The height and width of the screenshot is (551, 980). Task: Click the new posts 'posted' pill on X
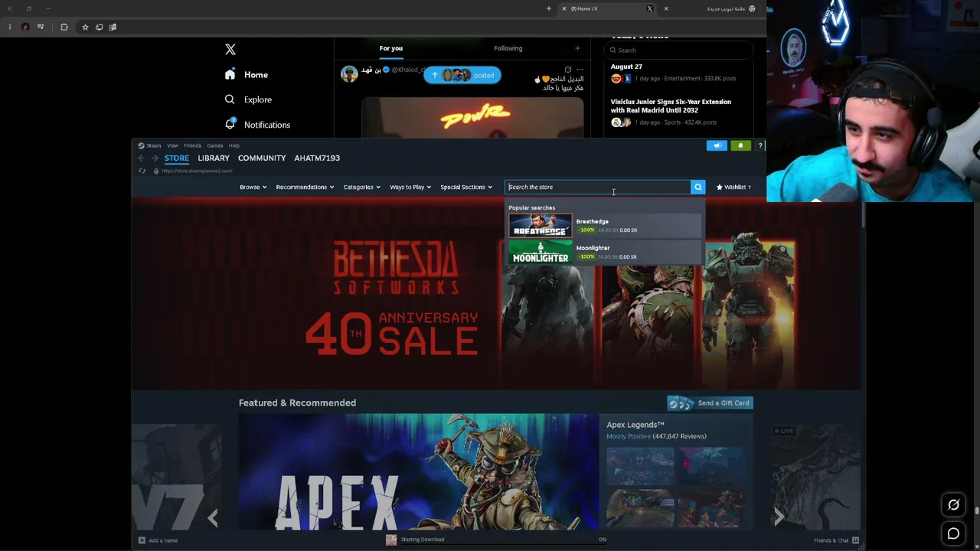click(462, 75)
